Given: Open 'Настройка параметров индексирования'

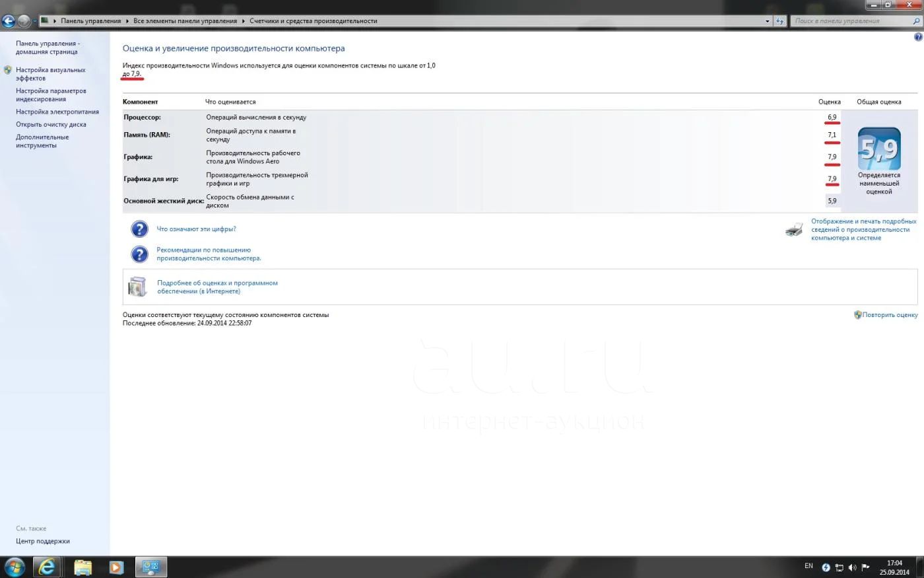Looking at the screenshot, I should point(51,95).
